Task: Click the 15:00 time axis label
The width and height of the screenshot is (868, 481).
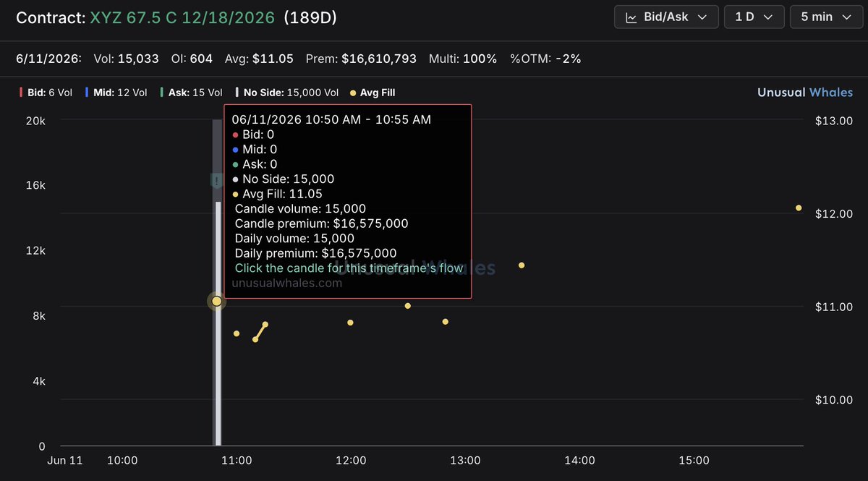Action: tap(694, 460)
